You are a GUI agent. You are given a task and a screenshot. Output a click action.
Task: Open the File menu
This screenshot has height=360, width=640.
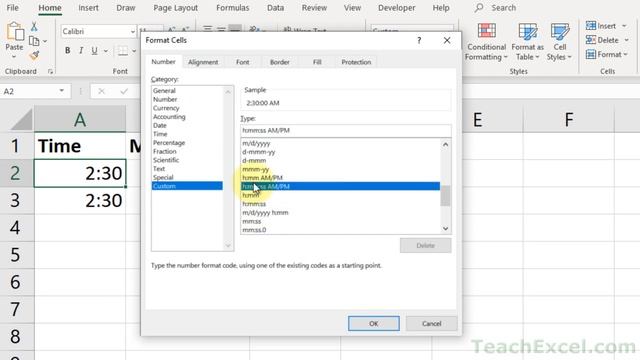pyautogui.click(x=12, y=8)
